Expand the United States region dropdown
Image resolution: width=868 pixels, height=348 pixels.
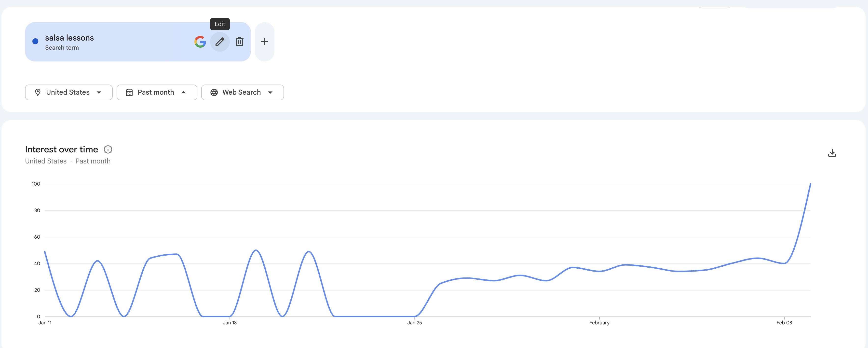[x=99, y=92]
